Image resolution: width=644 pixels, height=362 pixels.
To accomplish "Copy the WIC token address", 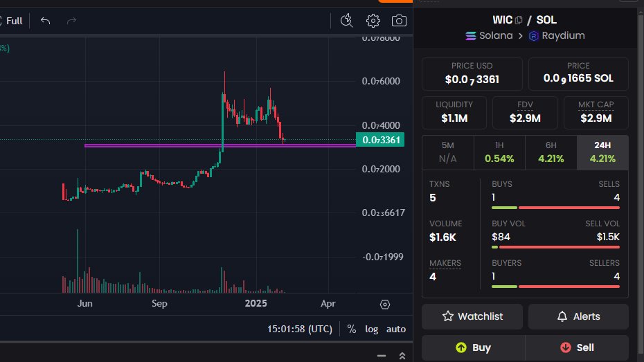I will click(519, 19).
